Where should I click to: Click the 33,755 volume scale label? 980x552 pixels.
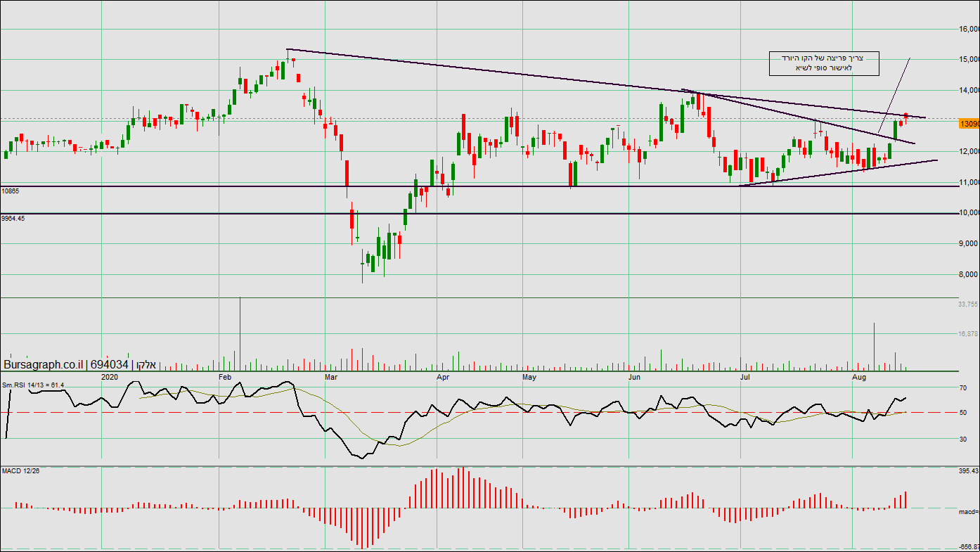coord(967,304)
